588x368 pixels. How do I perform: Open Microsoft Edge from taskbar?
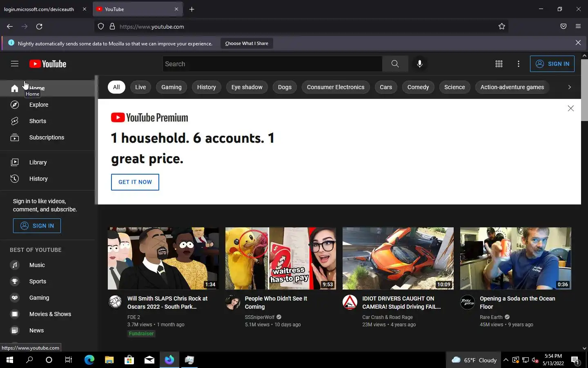coord(89,360)
